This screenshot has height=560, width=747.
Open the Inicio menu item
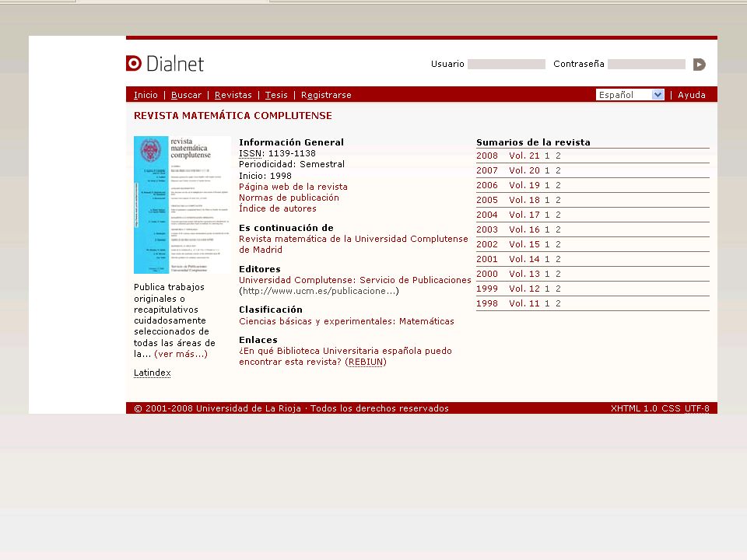pyautogui.click(x=146, y=95)
